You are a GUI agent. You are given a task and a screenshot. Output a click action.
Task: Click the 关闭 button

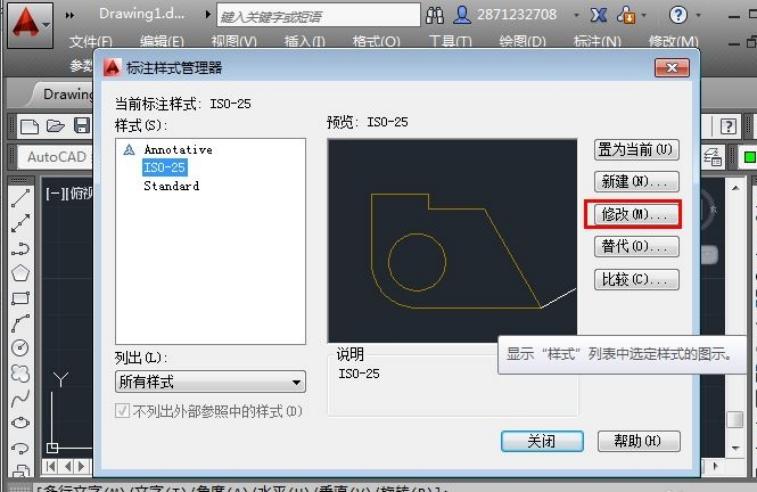click(x=542, y=441)
